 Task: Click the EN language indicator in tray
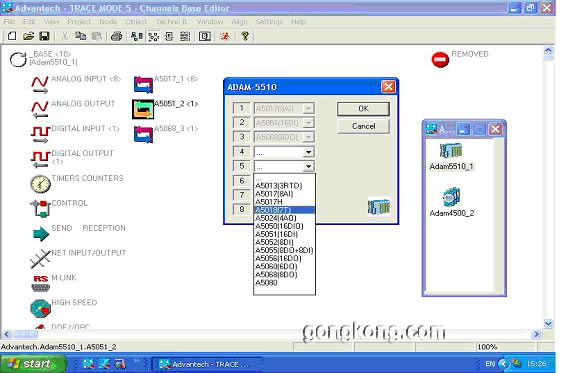click(490, 364)
